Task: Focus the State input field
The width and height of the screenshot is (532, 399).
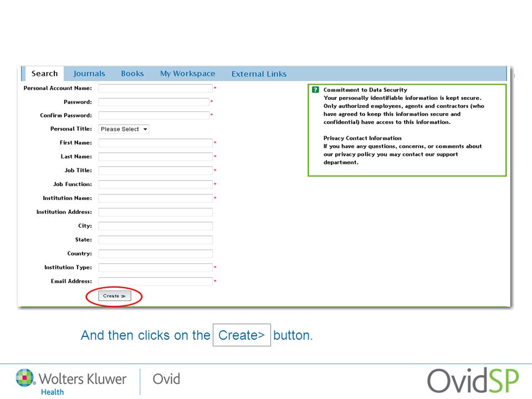Action: (155, 240)
